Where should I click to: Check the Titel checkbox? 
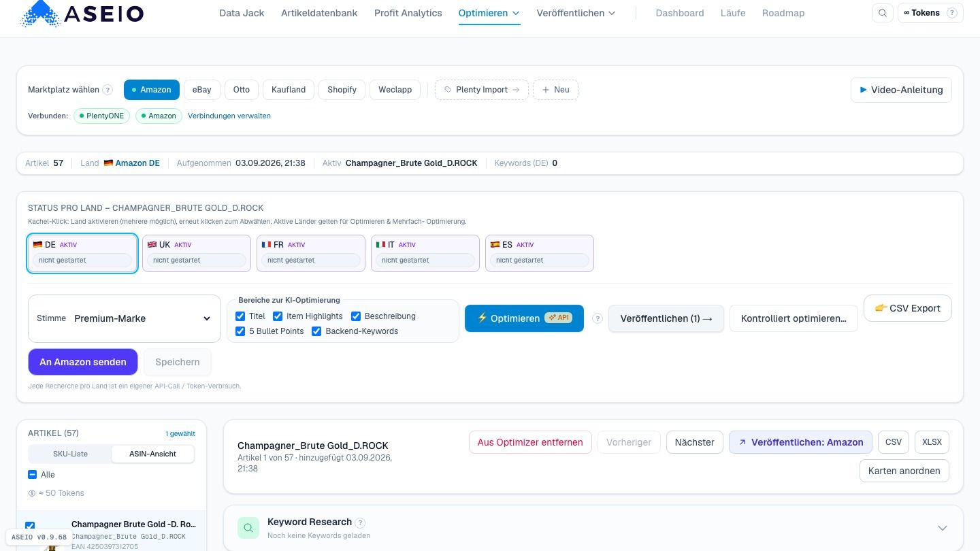pos(240,316)
